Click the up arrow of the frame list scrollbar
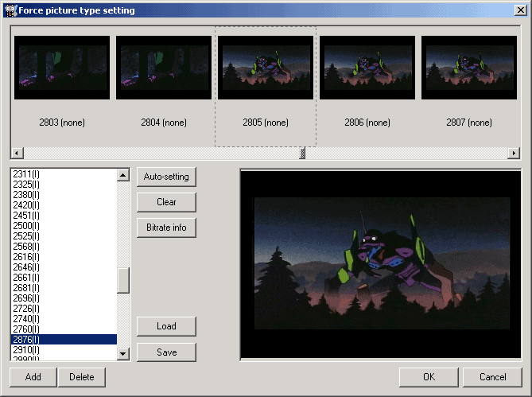The width and height of the screenshot is (532, 397). (122, 175)
